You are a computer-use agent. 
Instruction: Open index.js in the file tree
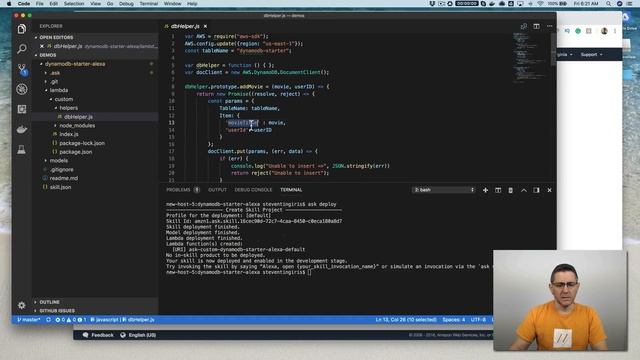click(69, 134)
